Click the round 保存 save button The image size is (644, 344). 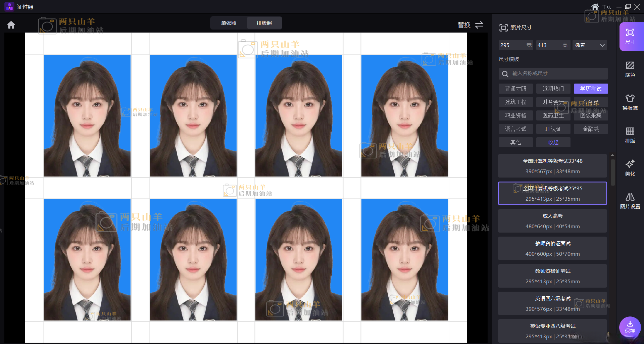pyautogui.click(x=630, y=327)
